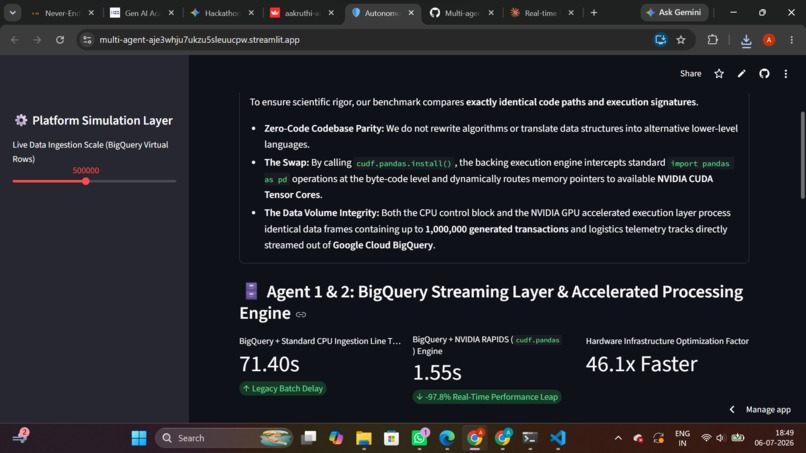Open Manage app panel
Viewport: 806px width, 453px height.
(x=768, y=409)
